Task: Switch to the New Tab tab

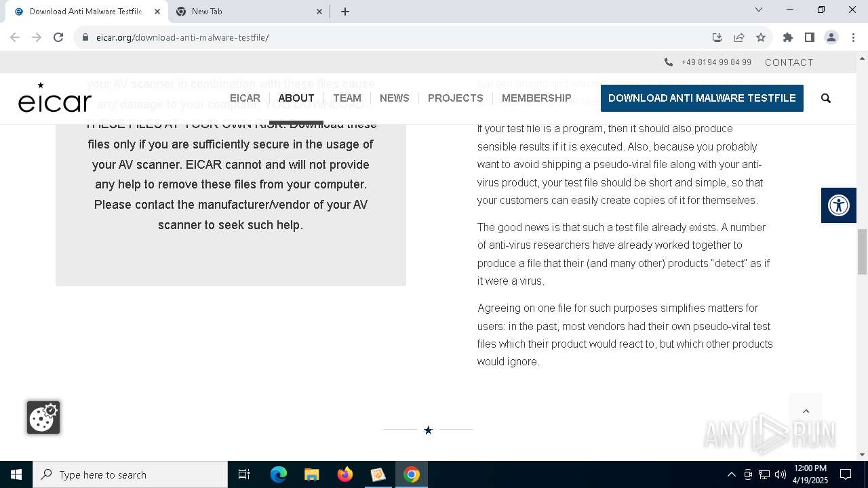Action: click(x=248, y=12)
